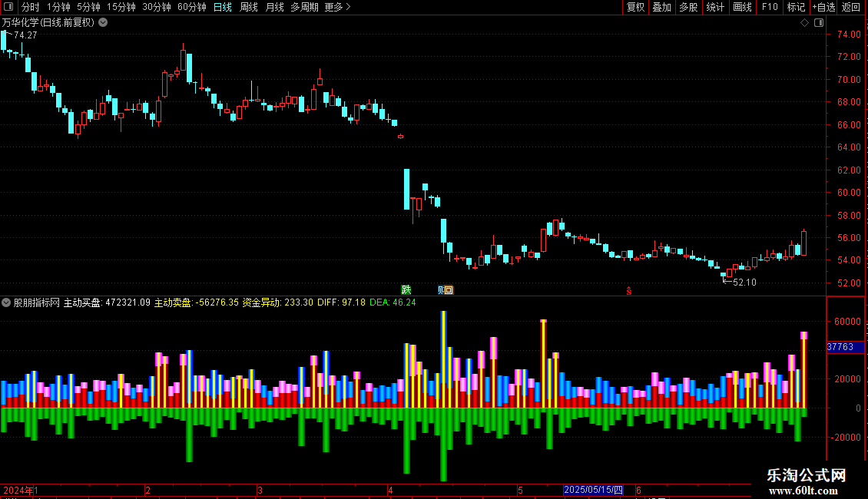Add stock with +自选

[x=823, y=7]
